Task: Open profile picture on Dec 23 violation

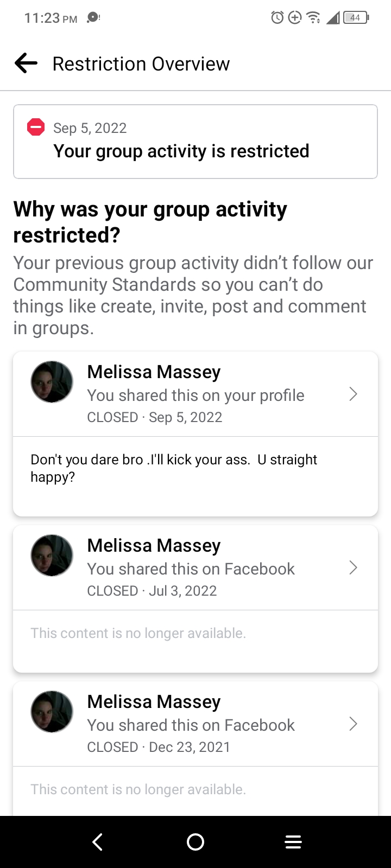Action: coord(52,712)
